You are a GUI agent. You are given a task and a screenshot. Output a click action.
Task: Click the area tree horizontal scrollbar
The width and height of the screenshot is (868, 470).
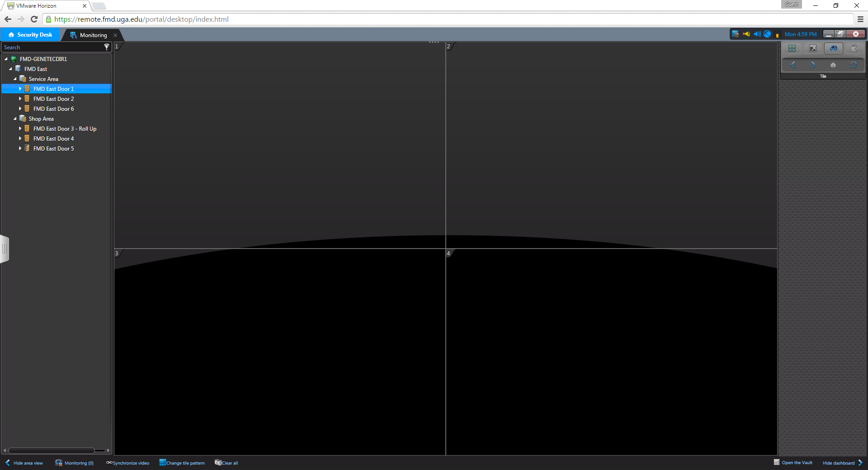coord(51,451)
